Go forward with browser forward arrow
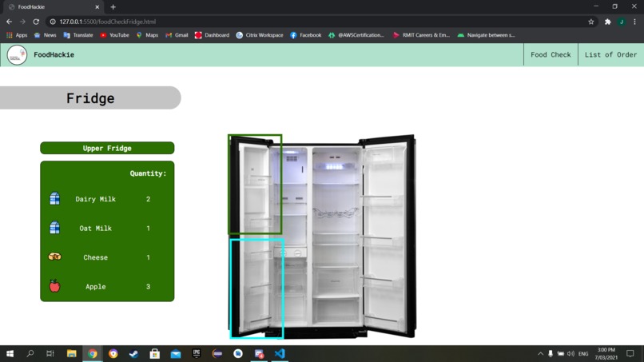Screen dimensions: 644x362 [x=22, y=22]
